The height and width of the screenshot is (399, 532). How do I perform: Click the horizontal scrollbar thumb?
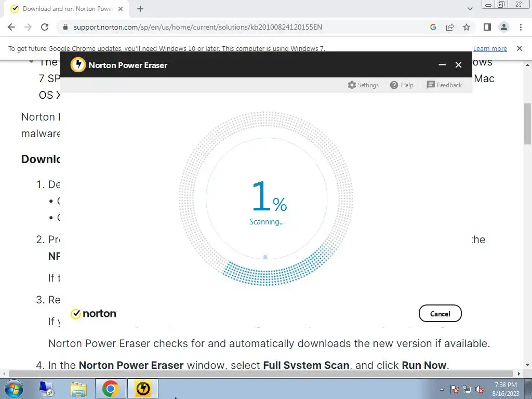point(261,374)
